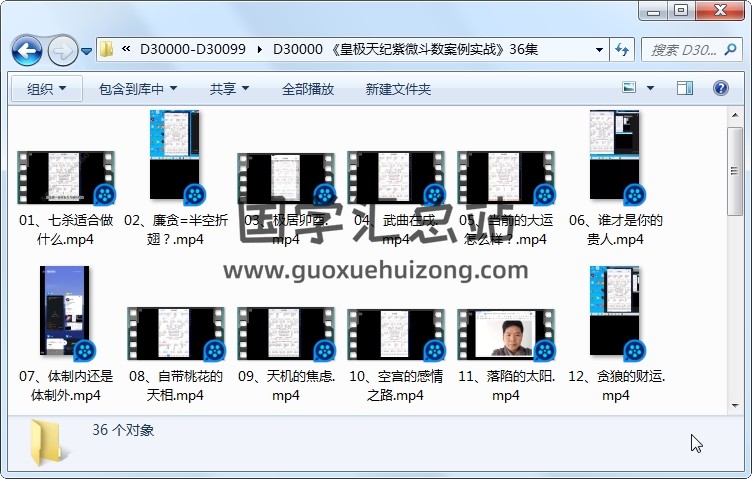This screenshot has width=752, height=479.
Task: Open Help with the question mark icon
Action: [x=721, y=88]
